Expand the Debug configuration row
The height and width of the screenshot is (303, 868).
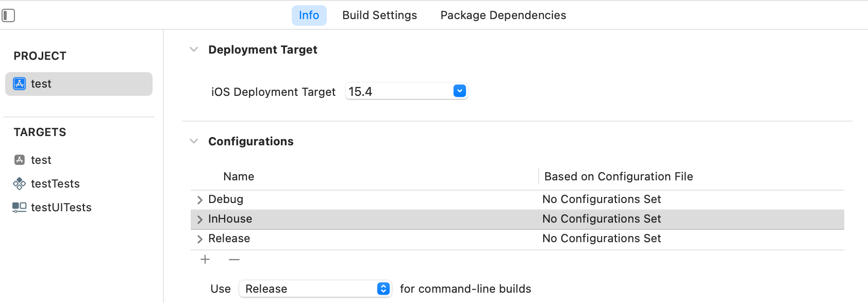pos(200,200)
